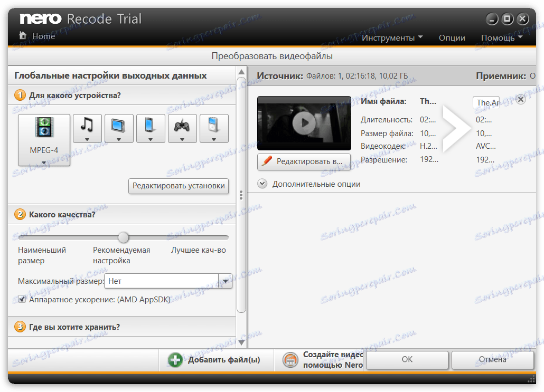Play the source video preview thumbnail
The height and width of the screenshot is (392, 544).
[x=304, y=122]
